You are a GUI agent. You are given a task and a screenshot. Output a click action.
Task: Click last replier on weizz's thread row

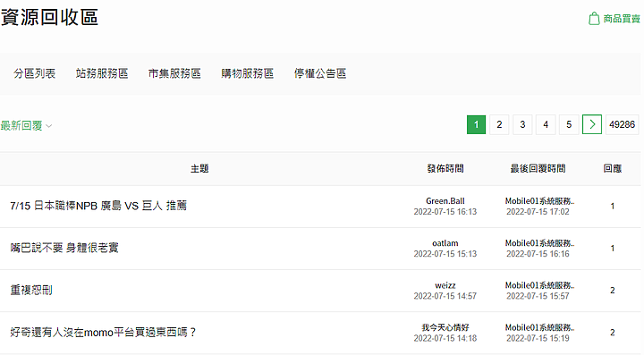tap(539, 285)
